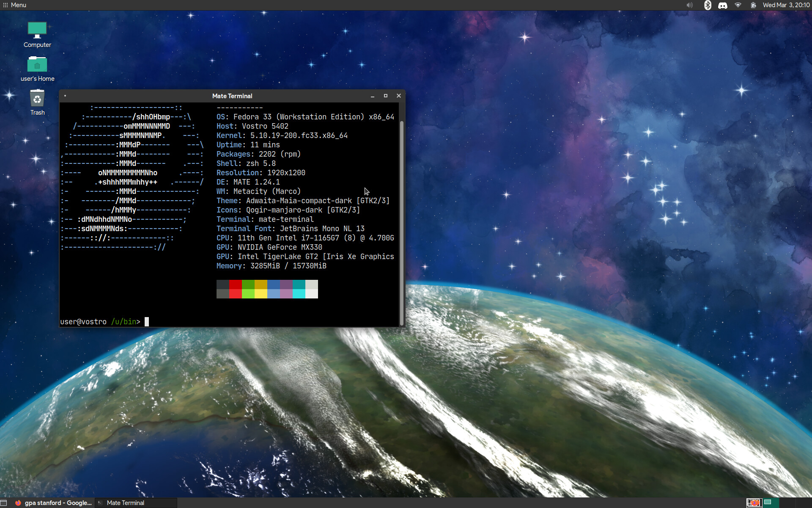Click the Mate Terminal title bar text
This screenshot has height=508, width=812.
[x=232, y=96]
